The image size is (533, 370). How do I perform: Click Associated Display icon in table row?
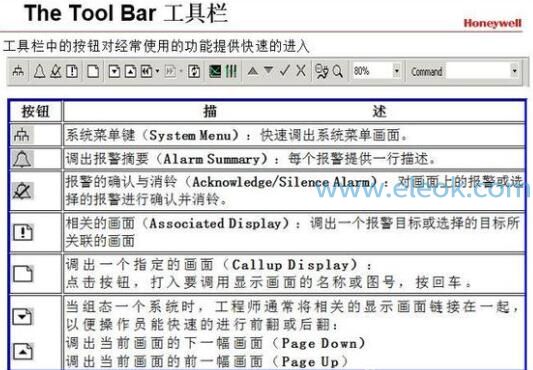(23, 232)
